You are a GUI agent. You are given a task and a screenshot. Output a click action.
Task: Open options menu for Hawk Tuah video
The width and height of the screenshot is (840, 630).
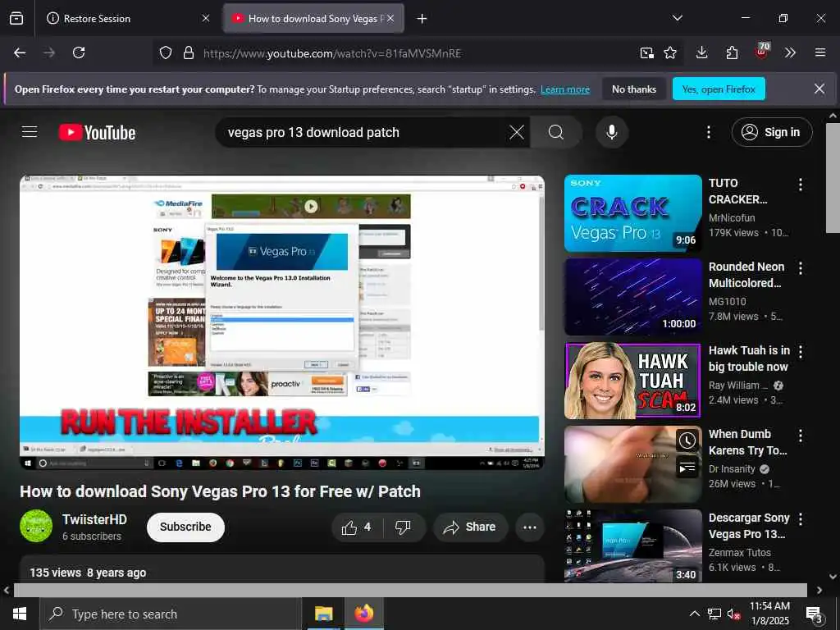click(x=801, y=351)
